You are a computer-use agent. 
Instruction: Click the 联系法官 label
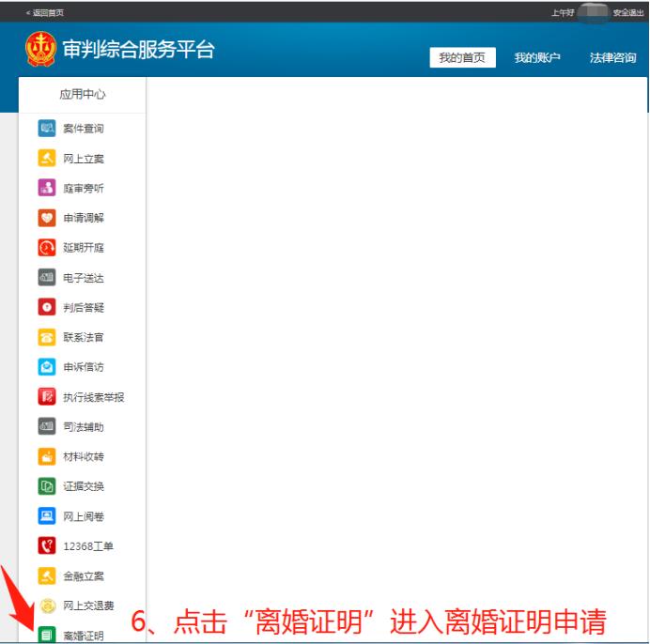(x=84, y=337)
